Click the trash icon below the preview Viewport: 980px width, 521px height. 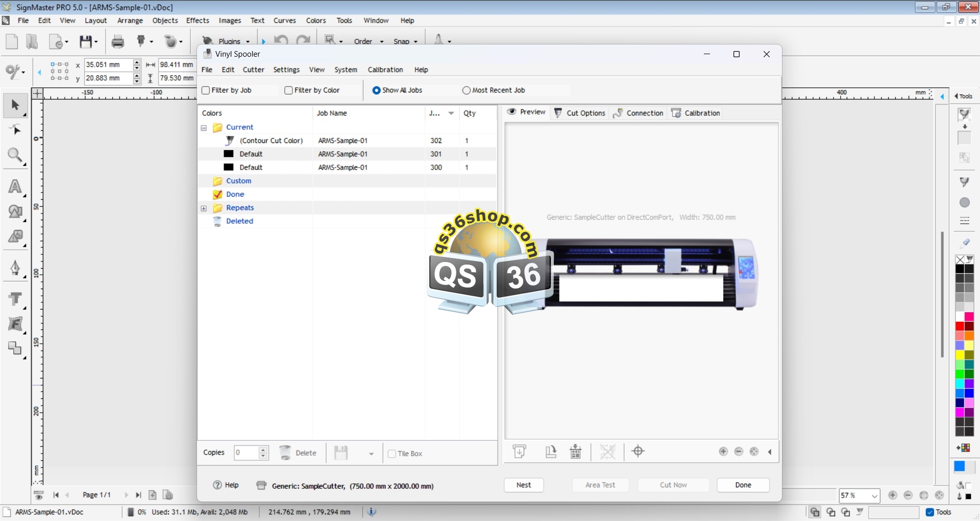tap(576, 452)
